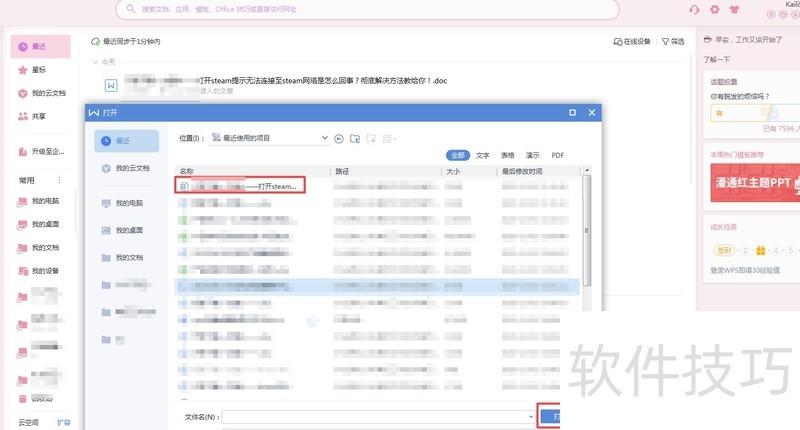Select 我的云文档 in the Open dialog sidebar

tap(127, 168)
